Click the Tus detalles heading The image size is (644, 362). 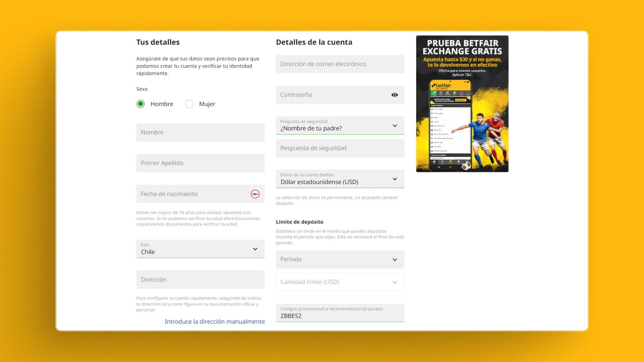pyautogui.click(x=158, y=42)
